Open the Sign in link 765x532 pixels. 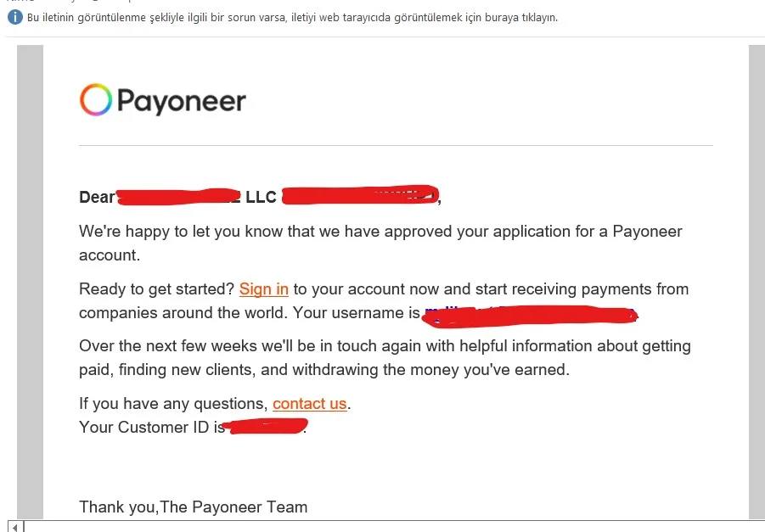(x=264, y=288)
